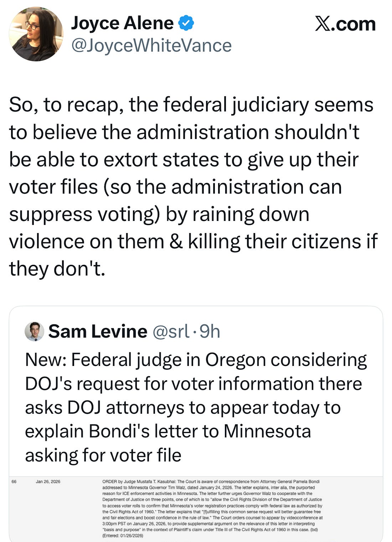
Task: Open Sam Levine's name in the quoted tweet
Action: (98, 331)
